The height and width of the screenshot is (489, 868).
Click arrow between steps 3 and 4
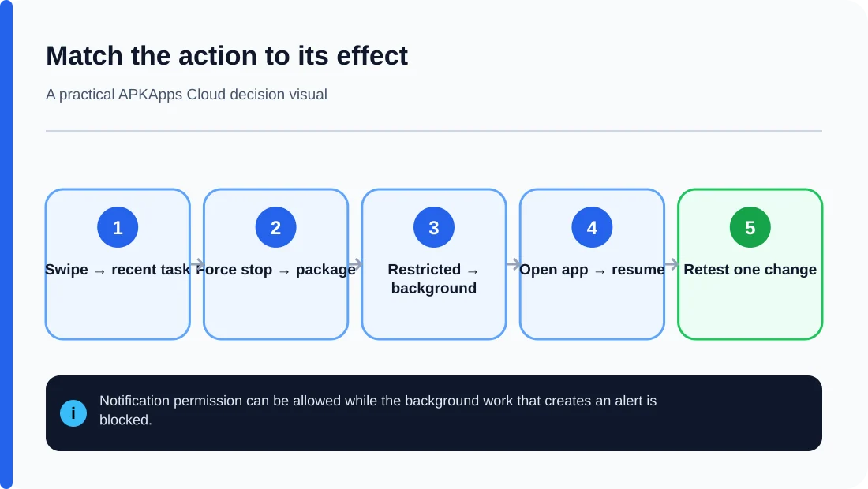point(513,264)
